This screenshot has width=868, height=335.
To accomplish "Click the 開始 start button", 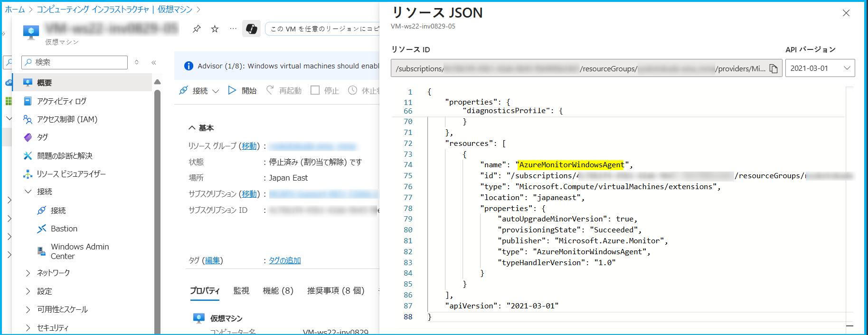I will pos(242,90).
